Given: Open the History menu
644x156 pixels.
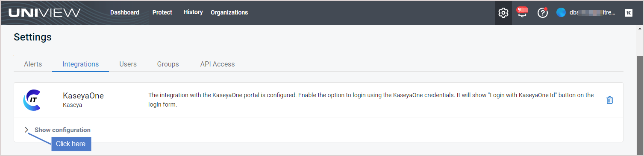Looking at the screenshot, I should click(x=193, y=12).
